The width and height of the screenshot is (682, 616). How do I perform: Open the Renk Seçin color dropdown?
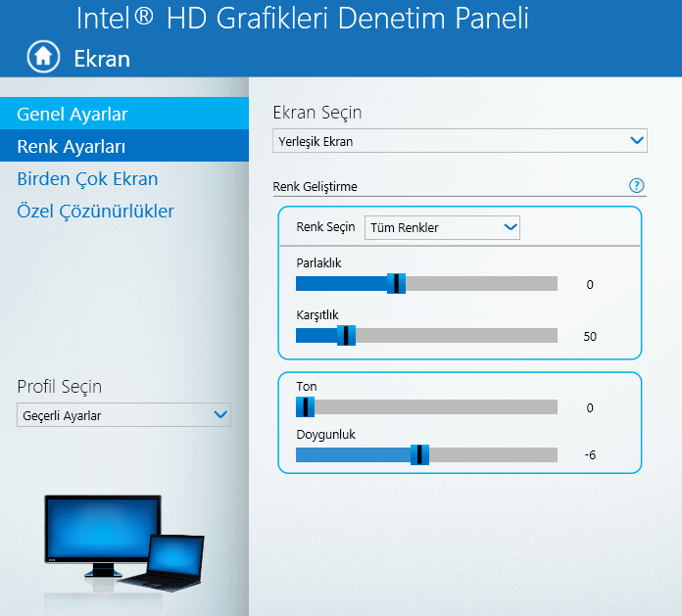point(442,227)
